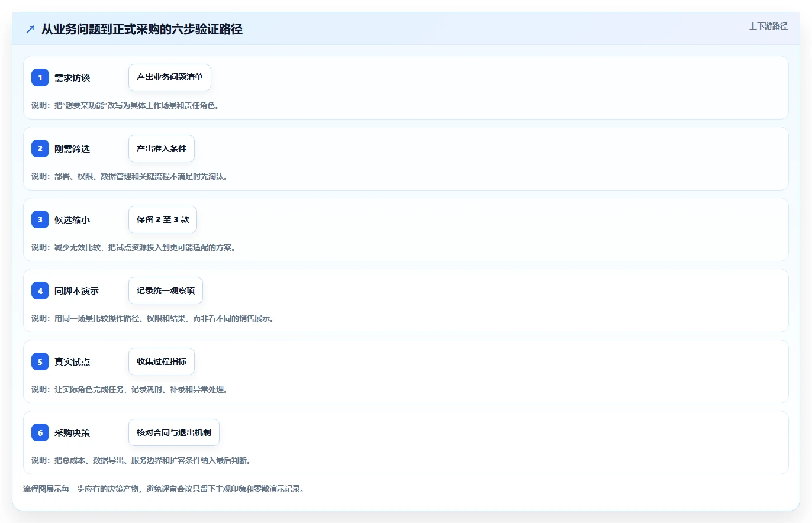Click the note starting 说明：让实际角色完成任务
Screen dimensions: 812x523
pos(130,389)
